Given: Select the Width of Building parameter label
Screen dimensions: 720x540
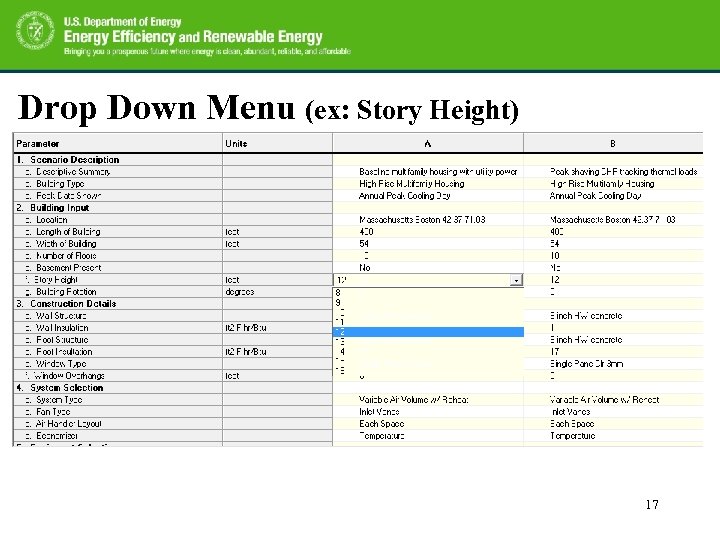Looking at the screenshot, I should tap(66, 243).
